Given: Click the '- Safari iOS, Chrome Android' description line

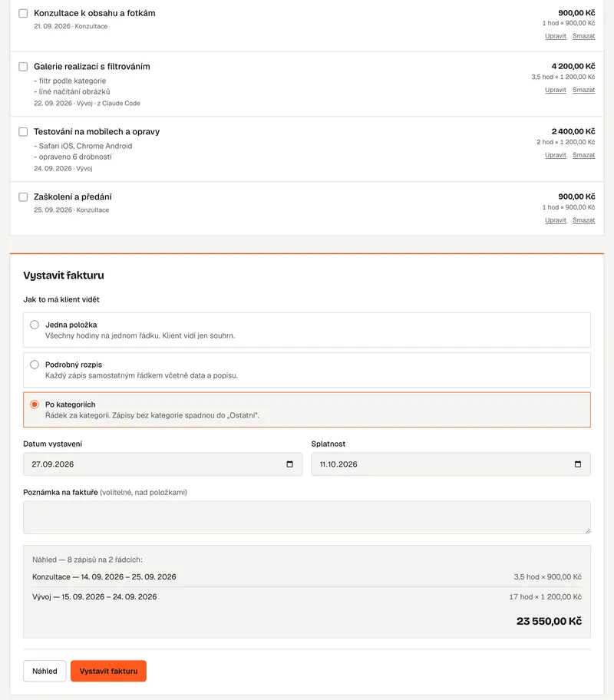Looking at the screenshot, I should 83,146.
